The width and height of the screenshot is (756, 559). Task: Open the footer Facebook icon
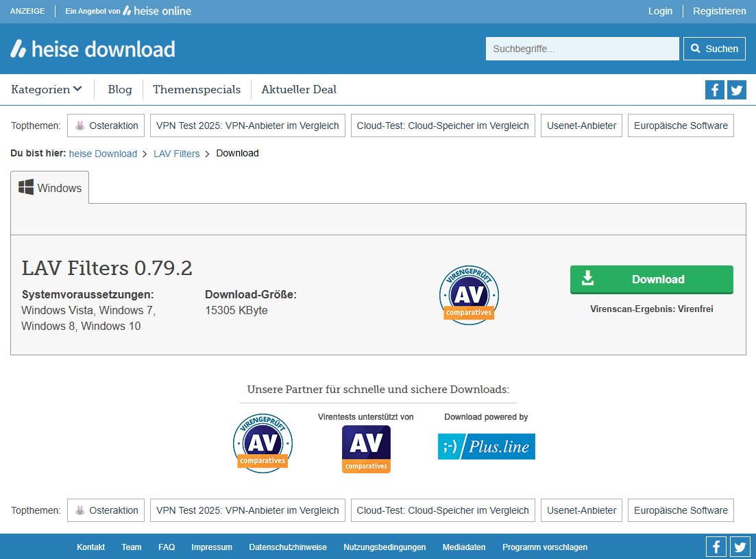click(716, 547)
